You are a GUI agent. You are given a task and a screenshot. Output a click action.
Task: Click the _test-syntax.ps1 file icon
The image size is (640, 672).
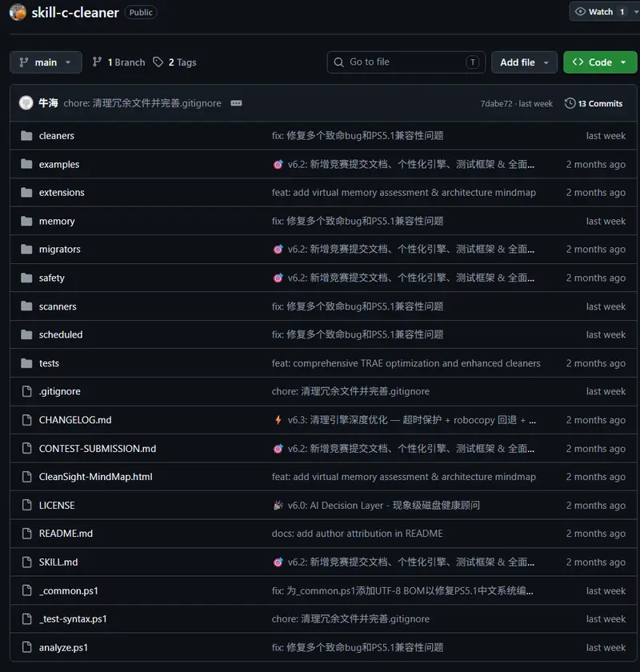pyautogui.click(x=26, y=619)
